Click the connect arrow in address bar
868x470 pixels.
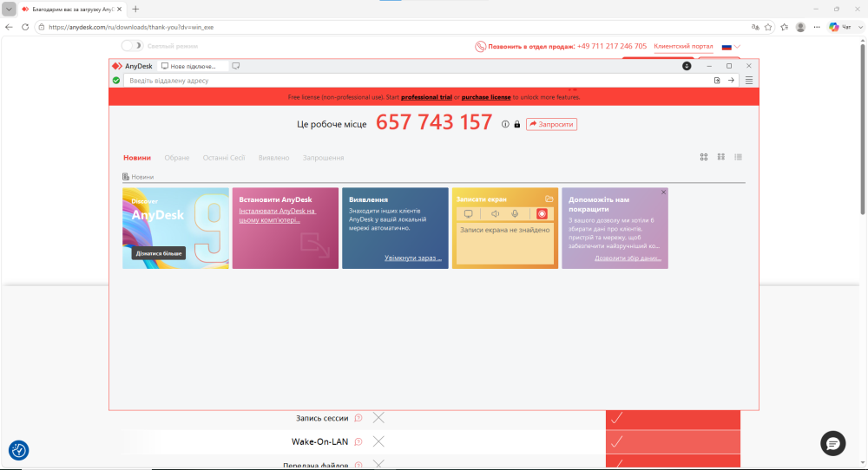tap(731, 80)
